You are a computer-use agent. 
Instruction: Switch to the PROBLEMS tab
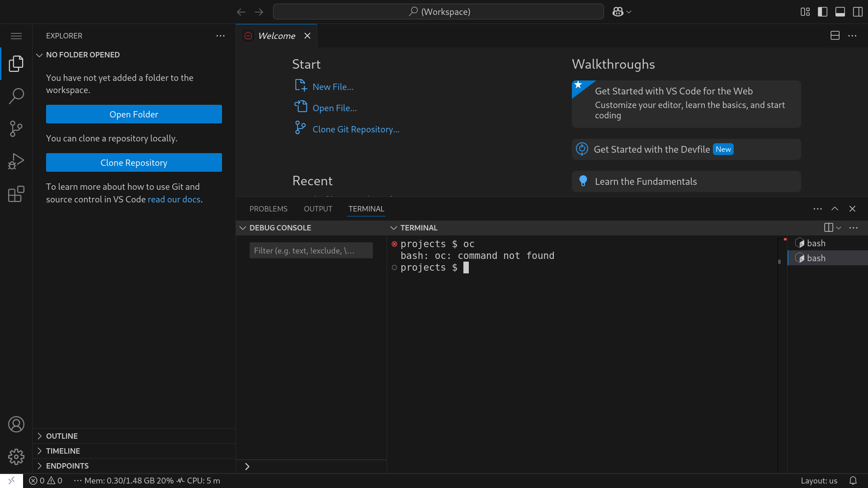pos(269,209)
